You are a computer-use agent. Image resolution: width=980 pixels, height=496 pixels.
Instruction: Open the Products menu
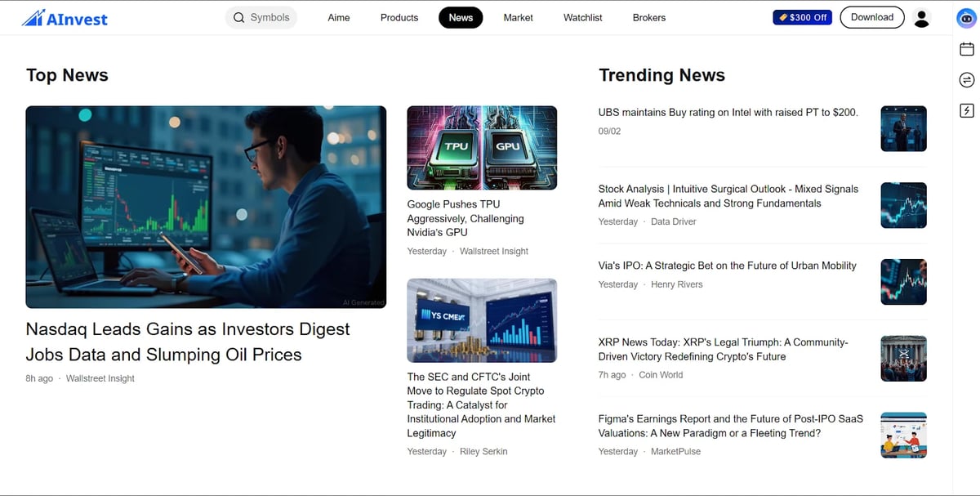pyautogui.click(x=399, y=18)
